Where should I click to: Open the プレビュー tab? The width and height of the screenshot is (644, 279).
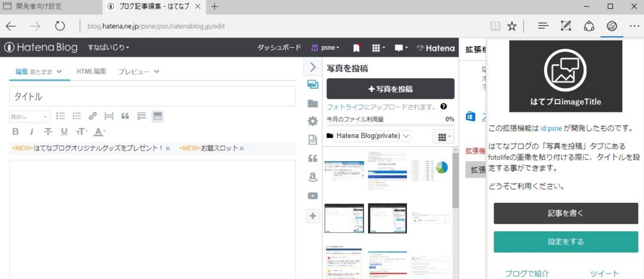pyautogui.click(x=138, y=72)
